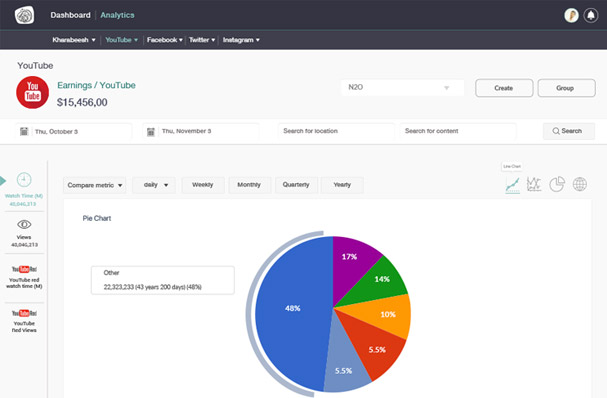Click the Pie Chart heading
Image resolution: width=607 pixels, height=398 pixels.
[x=97, y=218]
